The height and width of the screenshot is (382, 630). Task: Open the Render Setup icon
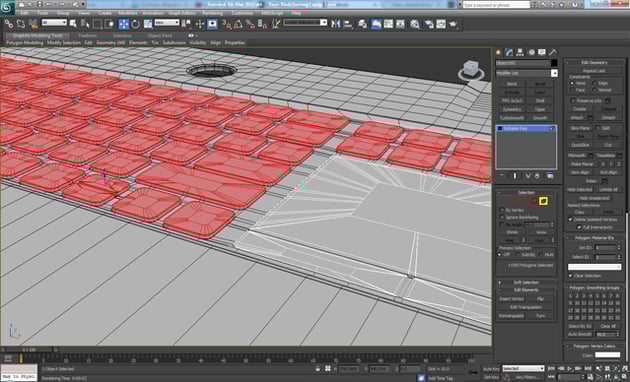(429, 24)
